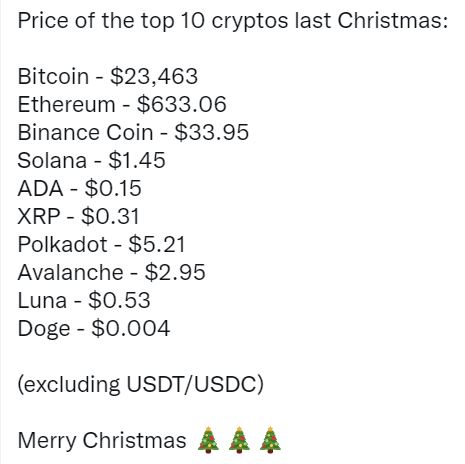Click the Bitcoin - $23,463 line
465x464 pixels.
pos(108,76)
